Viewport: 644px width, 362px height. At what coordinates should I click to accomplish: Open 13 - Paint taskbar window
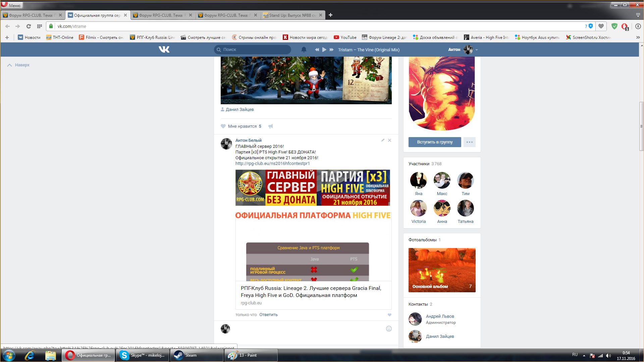[x=251, y=355]
